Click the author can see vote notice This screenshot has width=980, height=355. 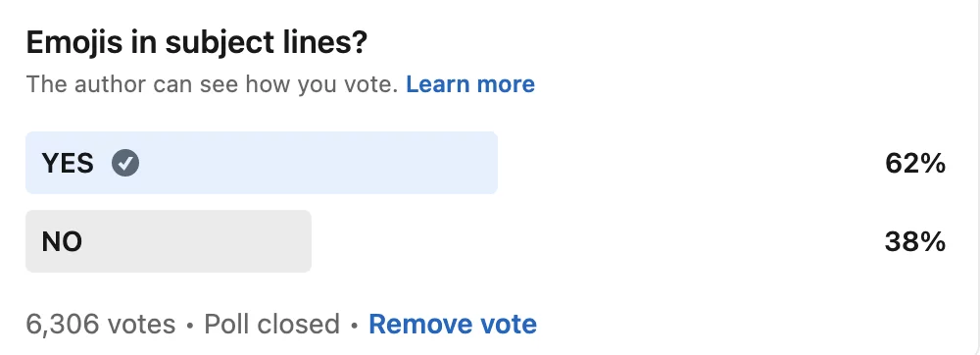[212, 83]
